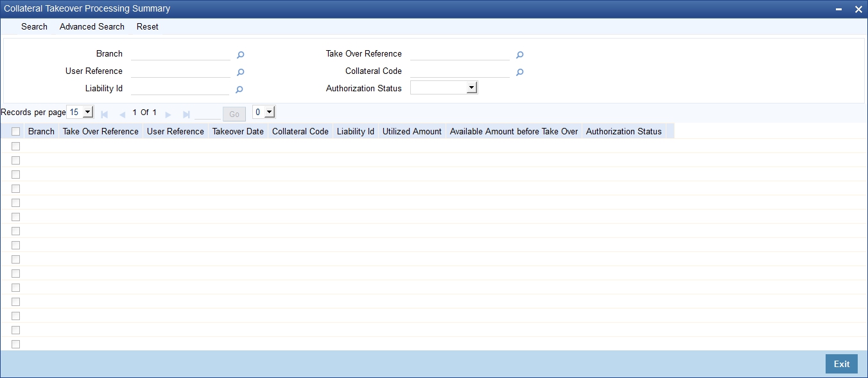Tick the third row checkbox

tap(16, 174)
